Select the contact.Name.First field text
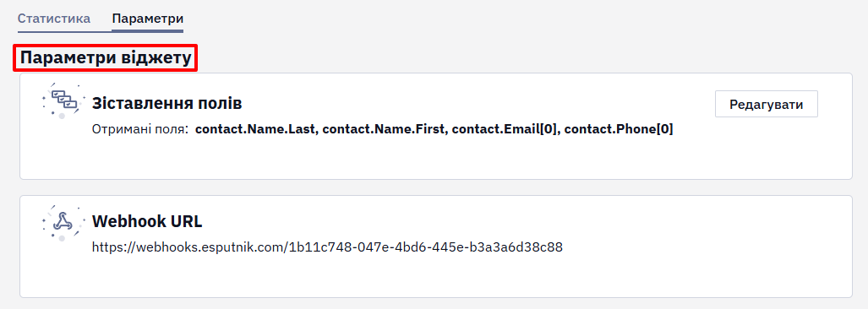Screen dimensions: 868x309 point(385,130)
